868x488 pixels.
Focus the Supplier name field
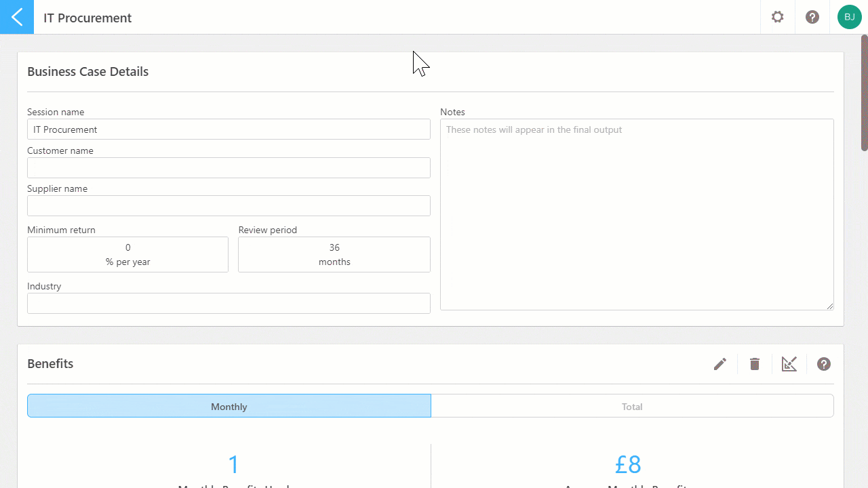click(229, 205)
